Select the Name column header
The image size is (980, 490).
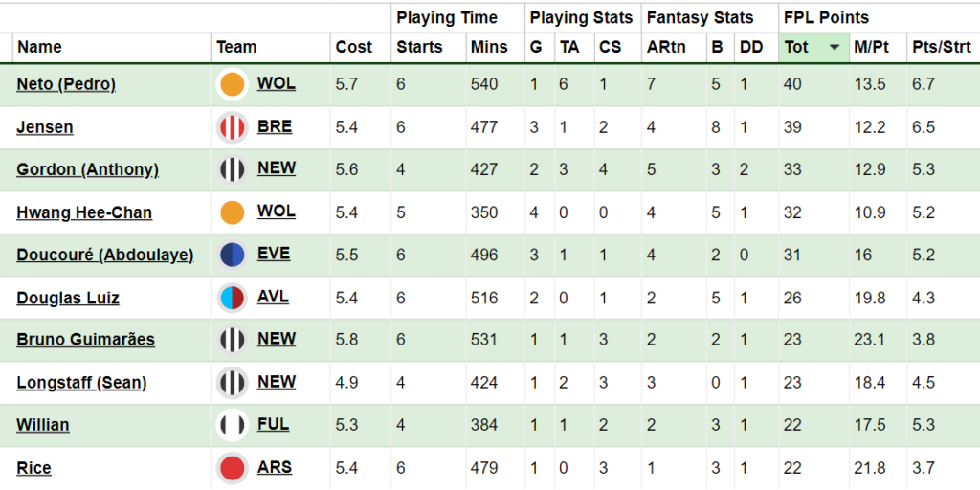[39, 48]
